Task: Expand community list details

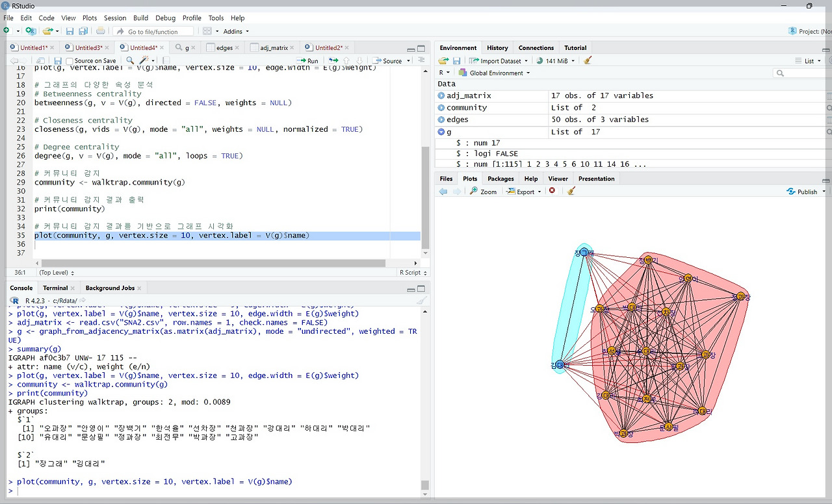Action: tap(441, 108)
